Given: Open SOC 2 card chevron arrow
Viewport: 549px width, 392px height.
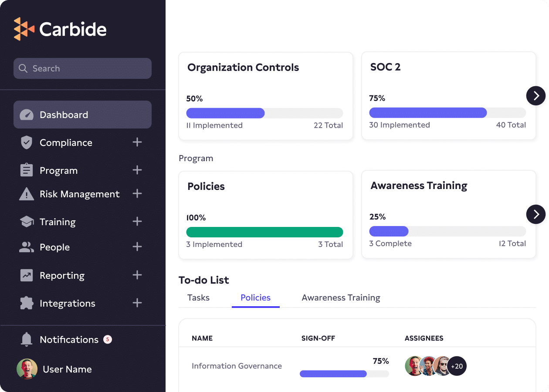Looking at the screenshot, I should pos(536,96).
